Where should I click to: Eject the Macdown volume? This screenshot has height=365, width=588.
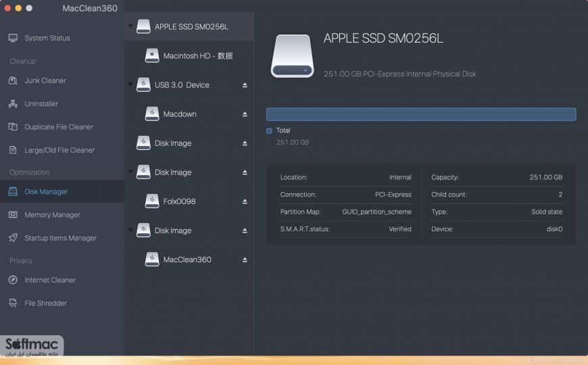point(245,114)
